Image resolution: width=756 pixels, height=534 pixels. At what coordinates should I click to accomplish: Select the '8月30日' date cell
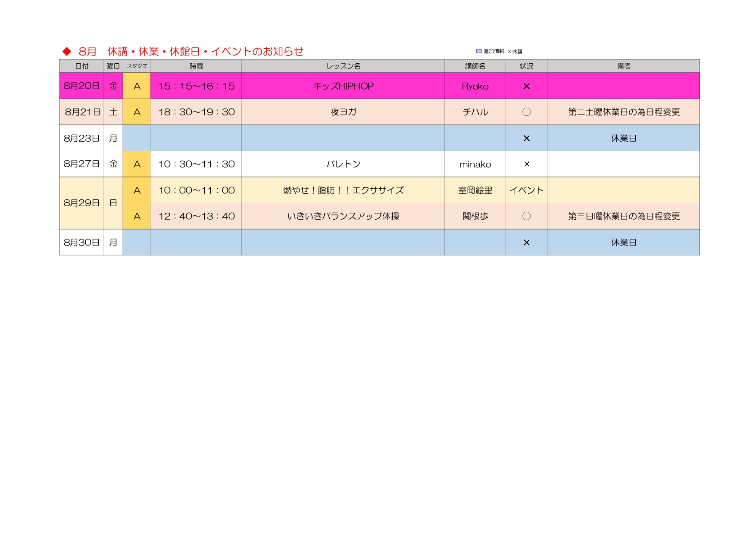pos(81,242)
